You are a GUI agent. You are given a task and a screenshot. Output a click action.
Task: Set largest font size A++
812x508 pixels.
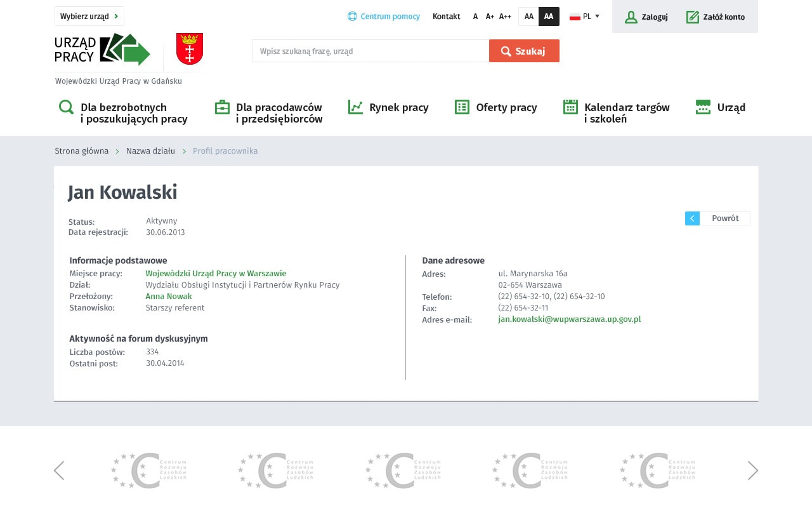(505, 17)
